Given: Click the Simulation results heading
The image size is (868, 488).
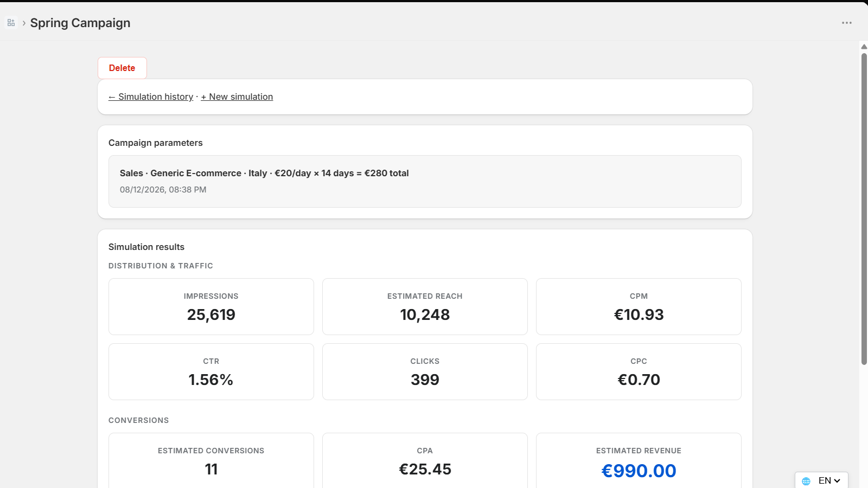Looking at the screenshot, I should 146,247.
